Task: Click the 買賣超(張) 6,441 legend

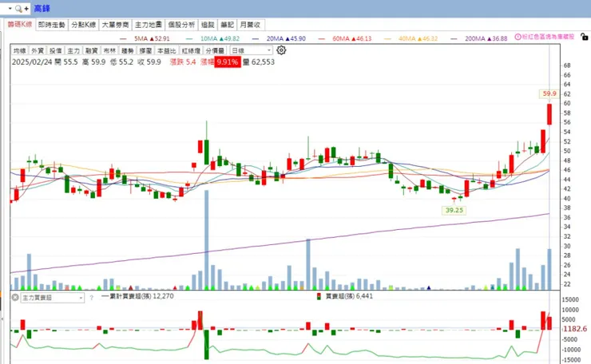Action: pos(349,296)
